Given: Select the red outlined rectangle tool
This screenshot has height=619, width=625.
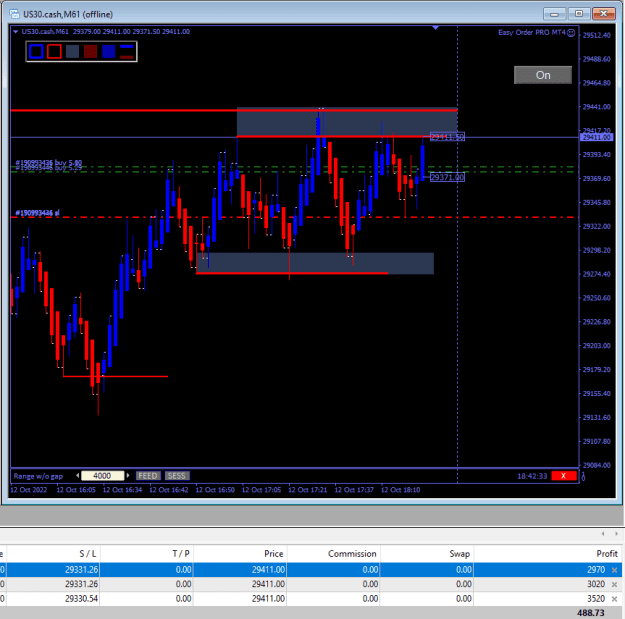Looking at the screenshot, I should (x=54, y=52).
